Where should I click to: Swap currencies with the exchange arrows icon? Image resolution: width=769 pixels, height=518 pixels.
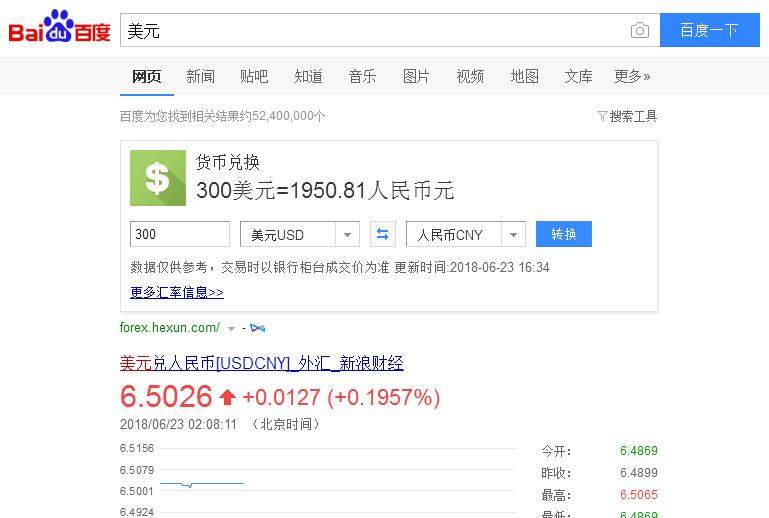point(383,234)
